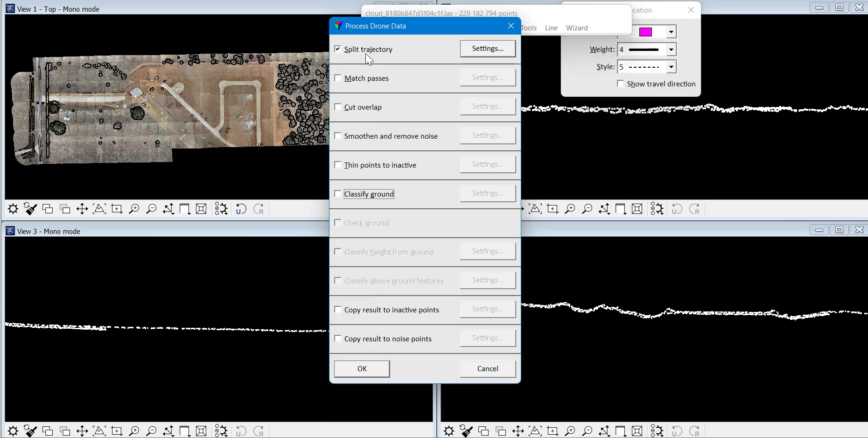Click View Next arrow in View 1 toolbar
Viewport: 868px width, 438px height.
tap(259, 209)
